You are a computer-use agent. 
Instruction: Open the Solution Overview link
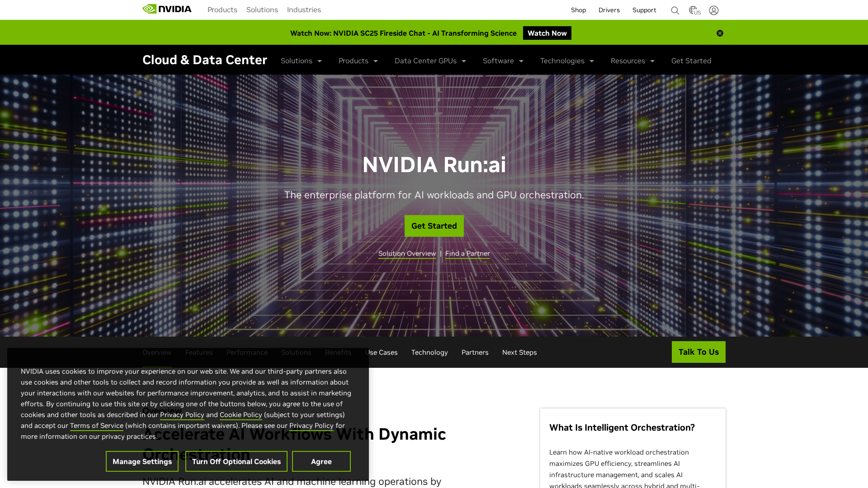coord(407,253)
